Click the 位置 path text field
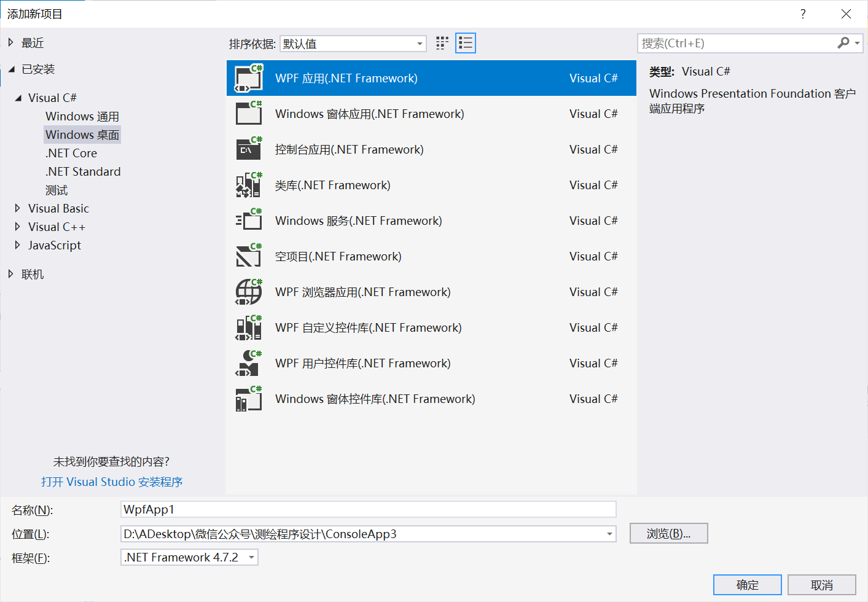 [x=362, y=534]
